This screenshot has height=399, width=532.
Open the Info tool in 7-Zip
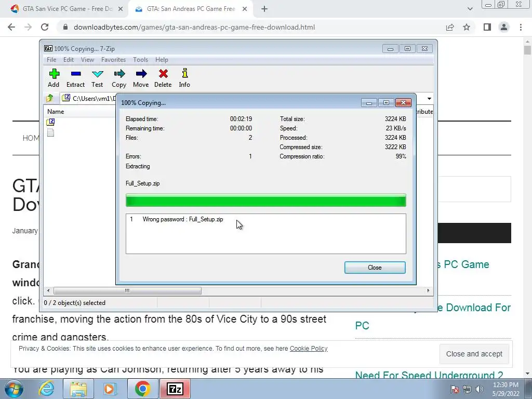click(184, 78)
